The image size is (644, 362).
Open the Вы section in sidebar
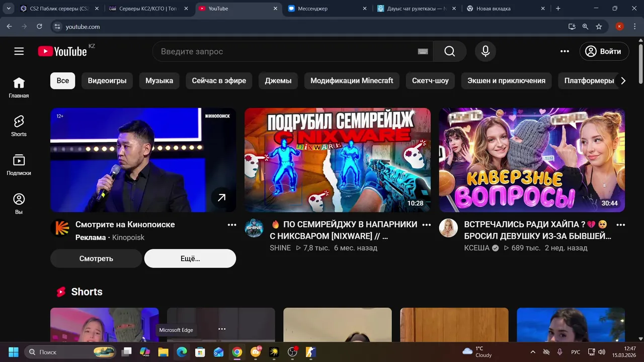tap(19, 204)
